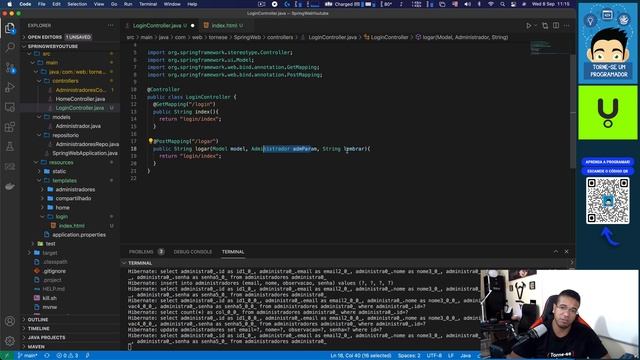Open editor More Actions ellipsis
640x360 pixels.
click(x=567, y=25)
